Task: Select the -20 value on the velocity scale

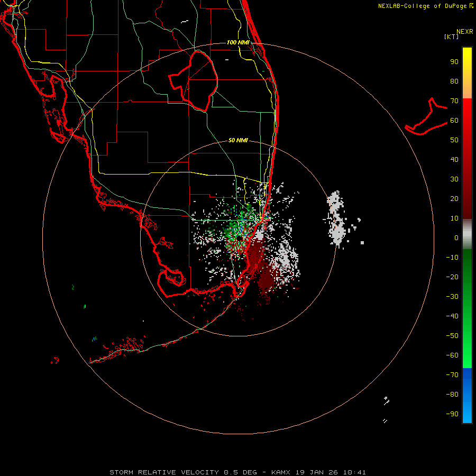Action: coord(452,277)
